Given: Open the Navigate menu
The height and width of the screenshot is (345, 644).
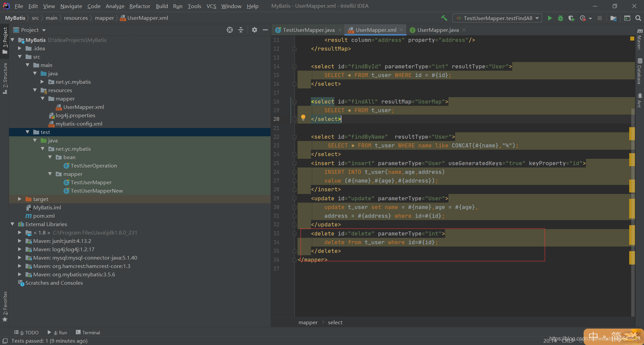Looking at the screenshot, I should click(x=71, y=6).
